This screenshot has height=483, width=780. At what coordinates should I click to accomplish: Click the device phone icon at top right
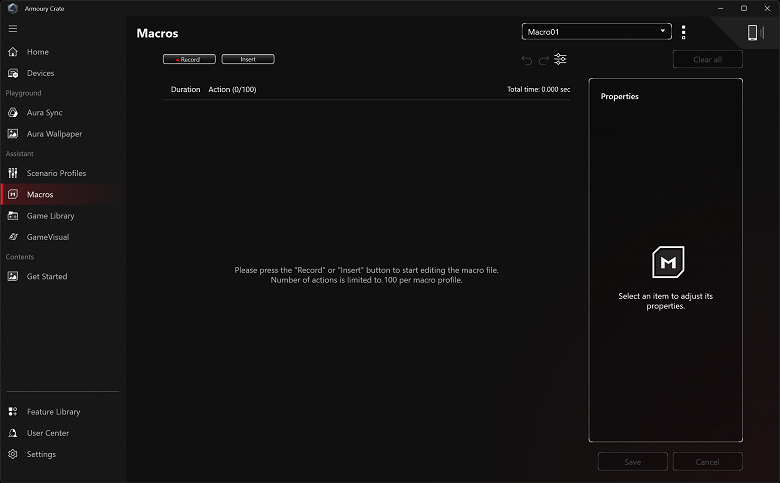click(755, 33)
